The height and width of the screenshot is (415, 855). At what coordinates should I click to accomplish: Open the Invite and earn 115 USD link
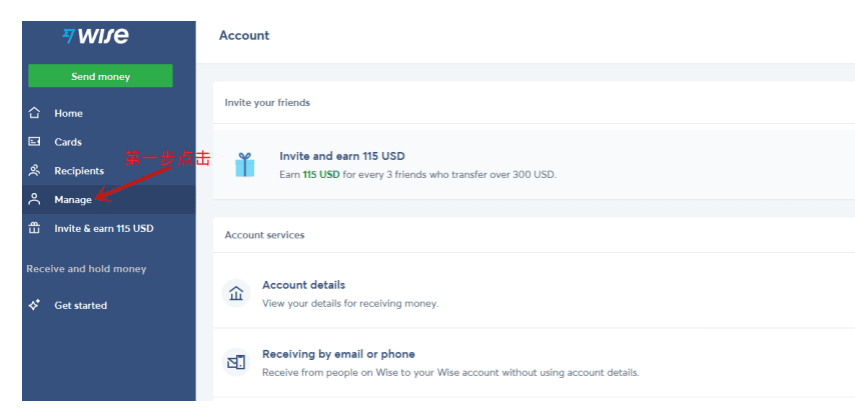pos(342,156)
